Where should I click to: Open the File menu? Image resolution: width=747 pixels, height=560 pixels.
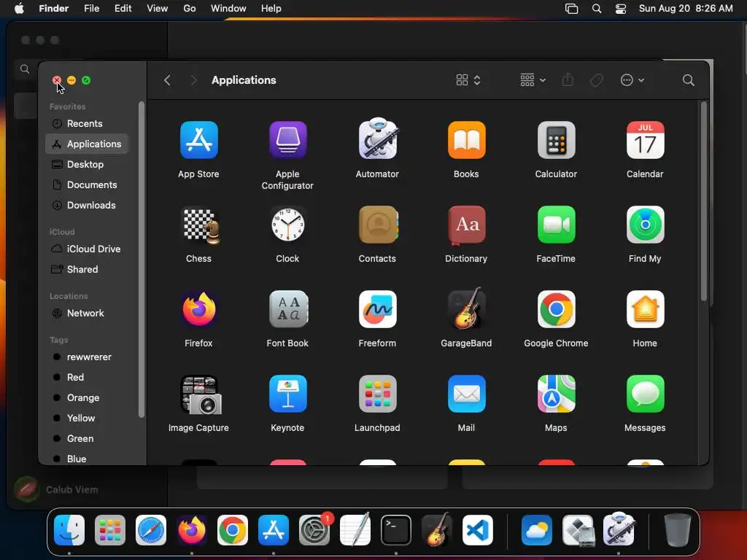pyautogui.click(x=91, y=9)
